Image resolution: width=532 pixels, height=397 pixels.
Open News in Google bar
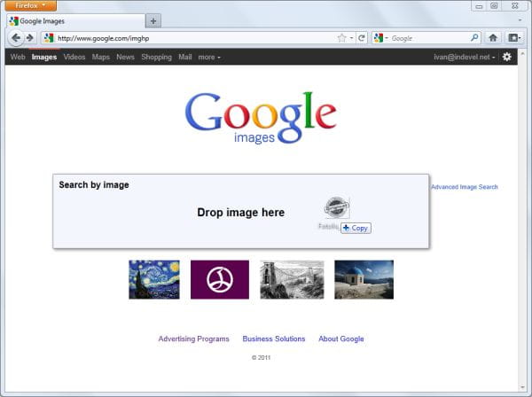pyautogui.click(x=125, y=58)
